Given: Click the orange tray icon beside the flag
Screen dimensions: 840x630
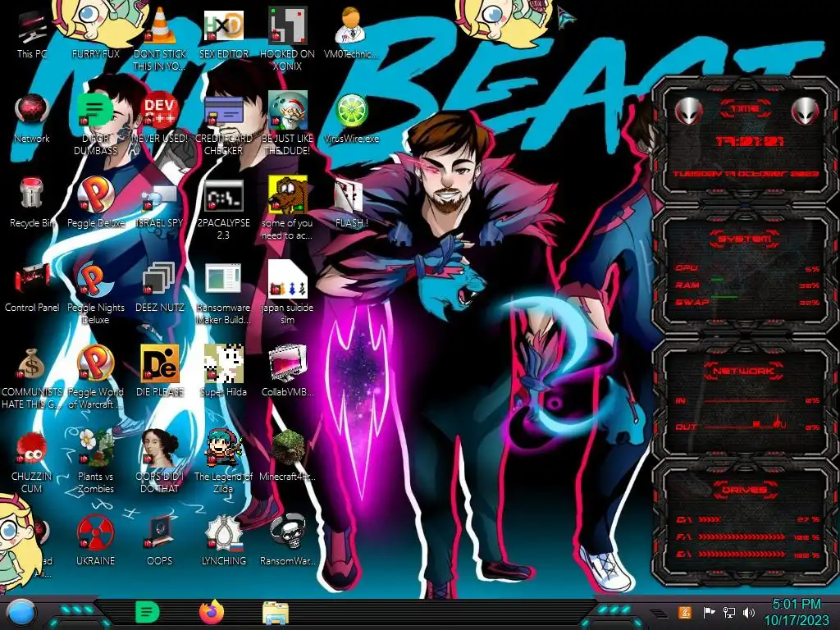Looking at the screenshot, I should click(685, 612).
